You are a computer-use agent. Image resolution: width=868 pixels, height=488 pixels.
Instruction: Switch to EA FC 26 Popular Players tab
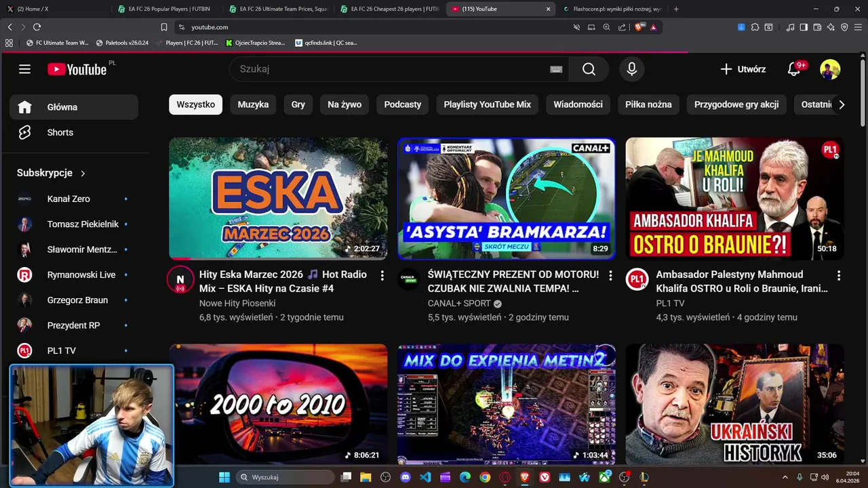[x=166, y=9]
